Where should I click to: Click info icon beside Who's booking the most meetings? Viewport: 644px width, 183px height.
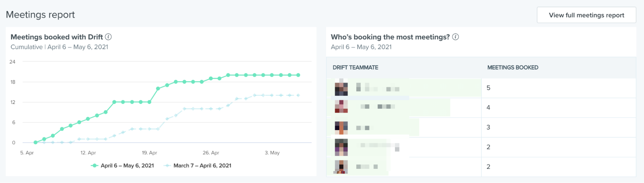click(x=456, y=37)
